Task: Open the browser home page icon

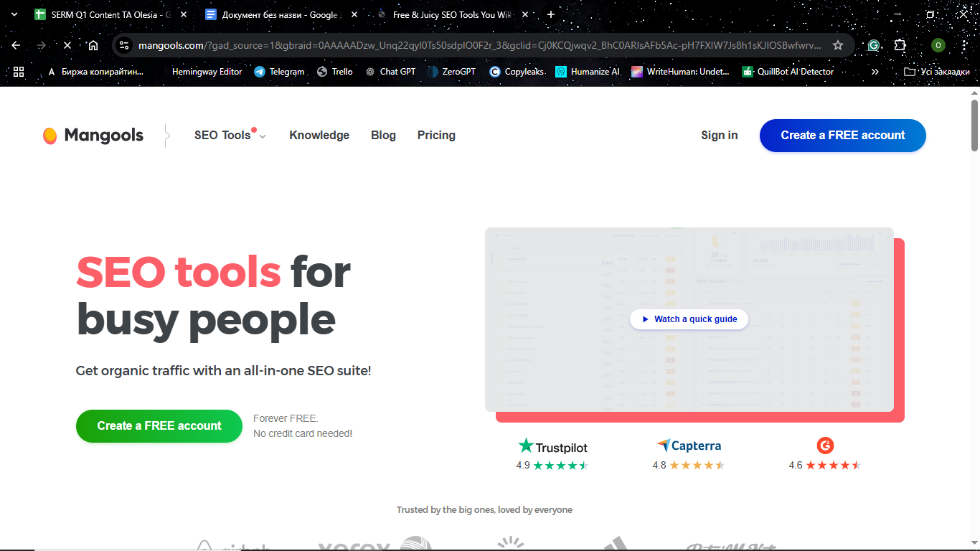Action: (x=93, y=45)
